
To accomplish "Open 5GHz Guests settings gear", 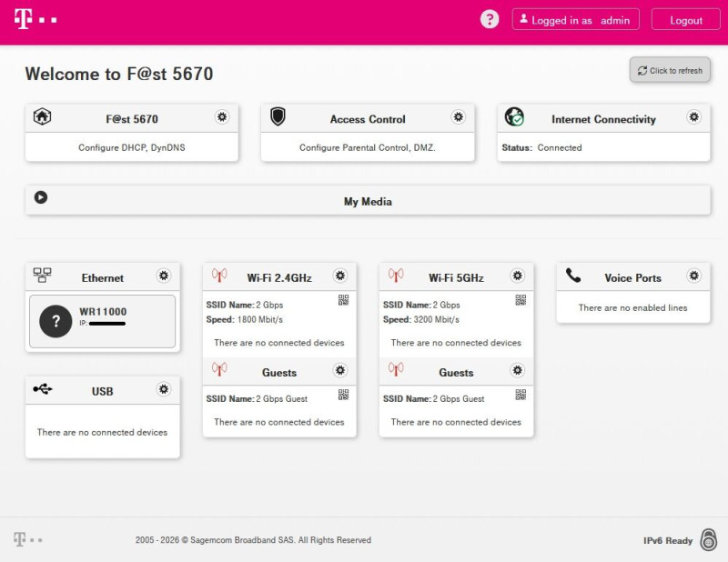I will (x=517, y=370).
